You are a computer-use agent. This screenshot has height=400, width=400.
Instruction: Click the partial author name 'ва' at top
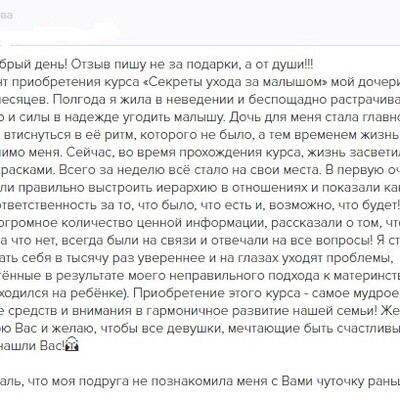(6, 15)
